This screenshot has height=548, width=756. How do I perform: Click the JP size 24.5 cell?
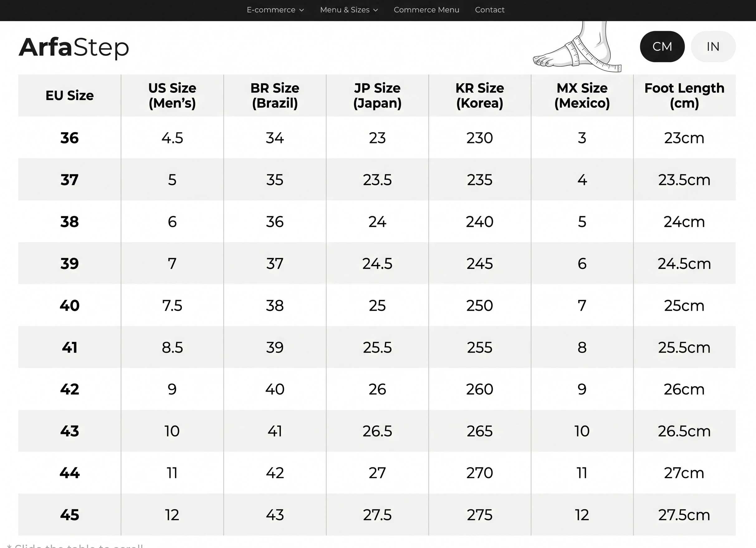click(x=377, y=263)
